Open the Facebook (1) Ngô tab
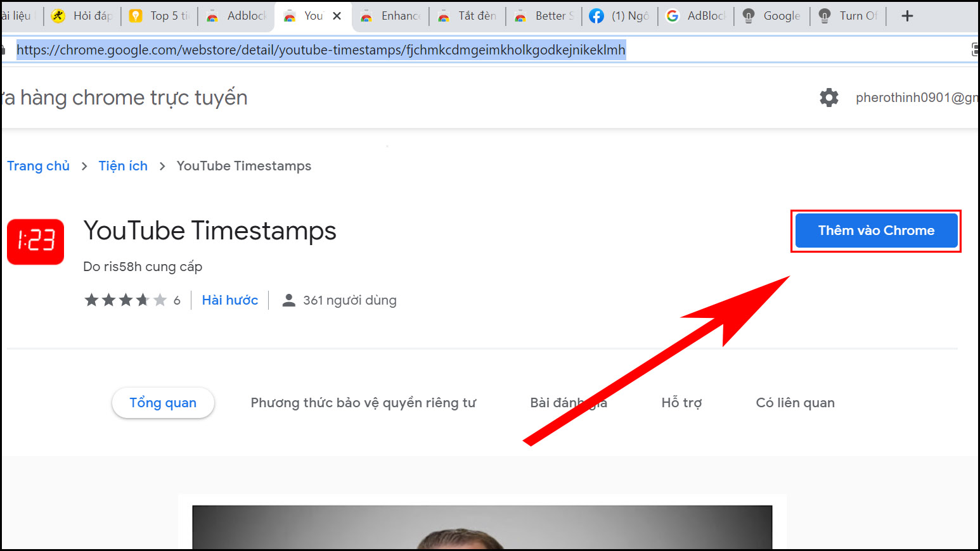The width and height of the screenshot is (980, 551). click(x=621, y=16)
